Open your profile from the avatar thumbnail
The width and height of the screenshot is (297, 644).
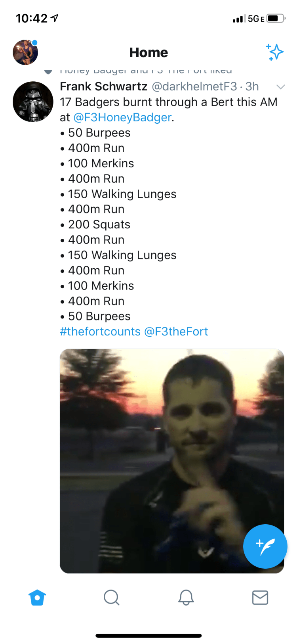(x=25, y=52)
